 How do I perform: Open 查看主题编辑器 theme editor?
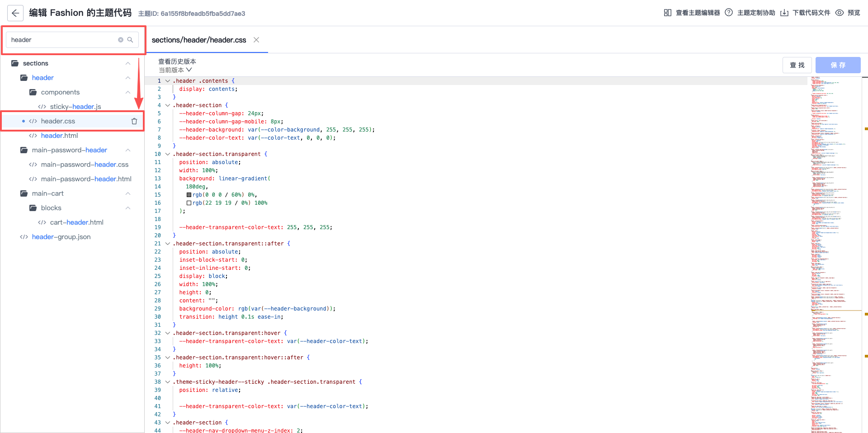692,13
